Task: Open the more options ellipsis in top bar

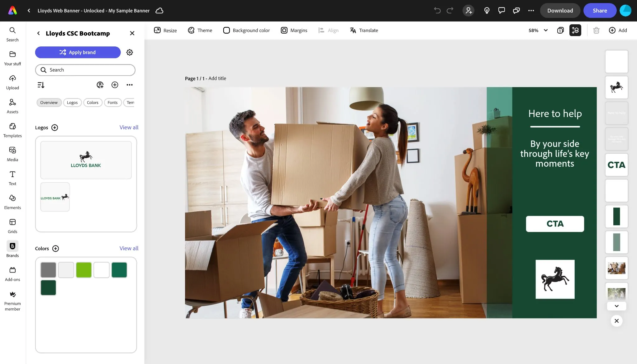Action: [x=531, y=11]
